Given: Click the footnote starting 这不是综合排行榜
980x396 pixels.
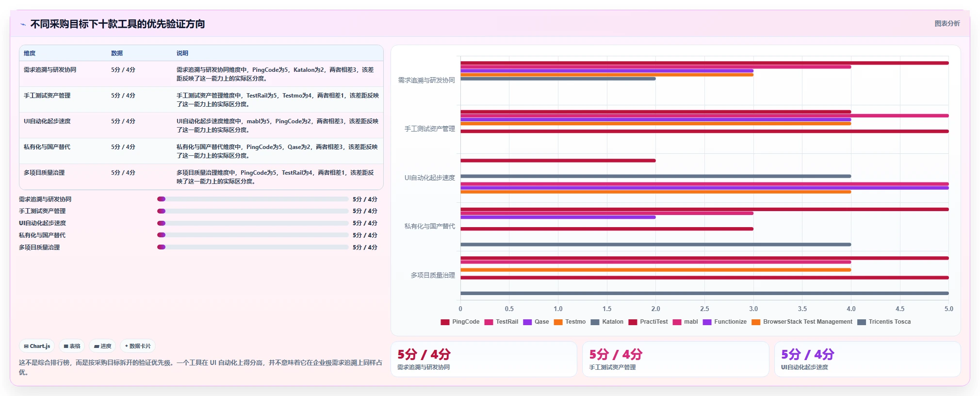Looking at the screenshot, I should click(x=201, y=367).
